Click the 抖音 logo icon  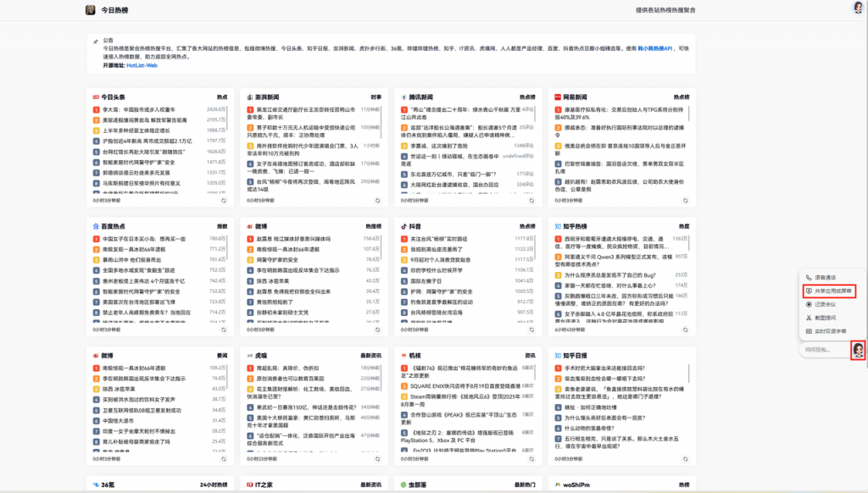[x=403, y=226]
